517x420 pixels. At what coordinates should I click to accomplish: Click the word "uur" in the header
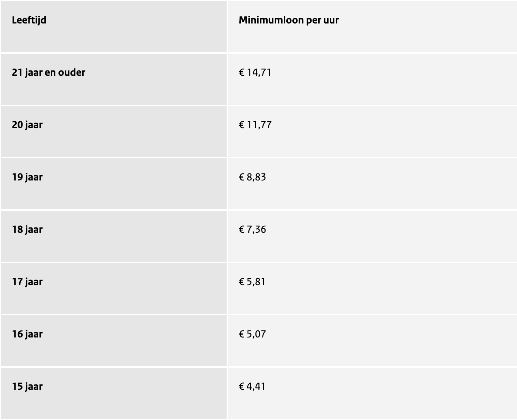pos(331,20)
